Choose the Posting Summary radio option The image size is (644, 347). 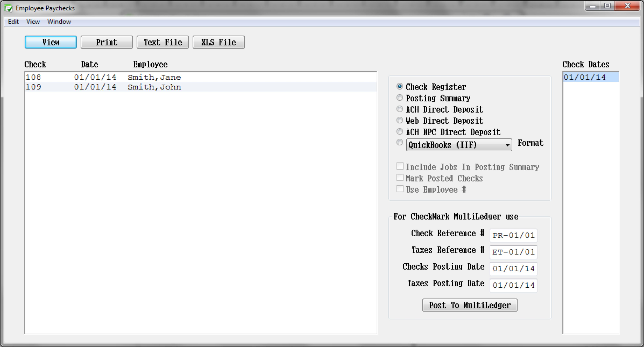(x=399, y=98)
